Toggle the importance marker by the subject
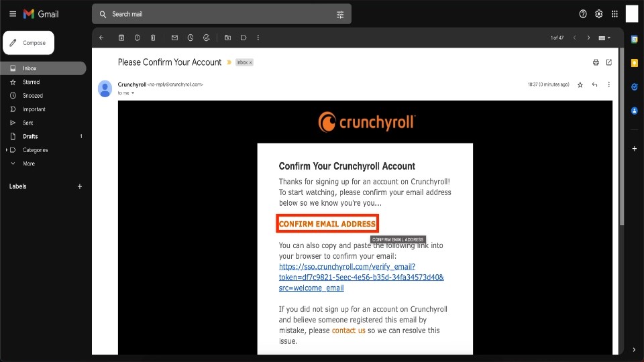 [x=229, y=62]
